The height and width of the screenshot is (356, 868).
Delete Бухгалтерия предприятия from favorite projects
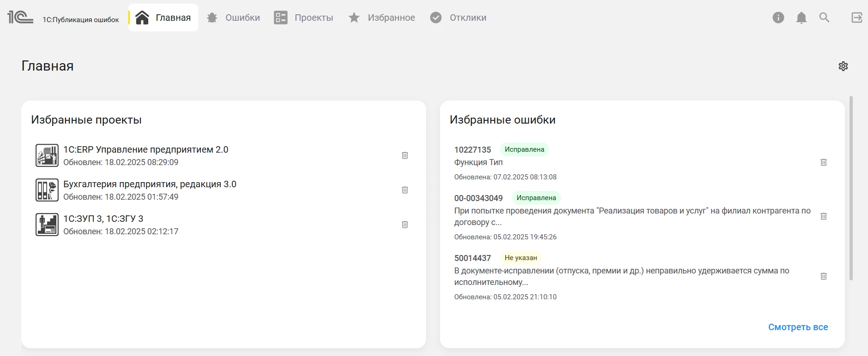tap(405, 190)
